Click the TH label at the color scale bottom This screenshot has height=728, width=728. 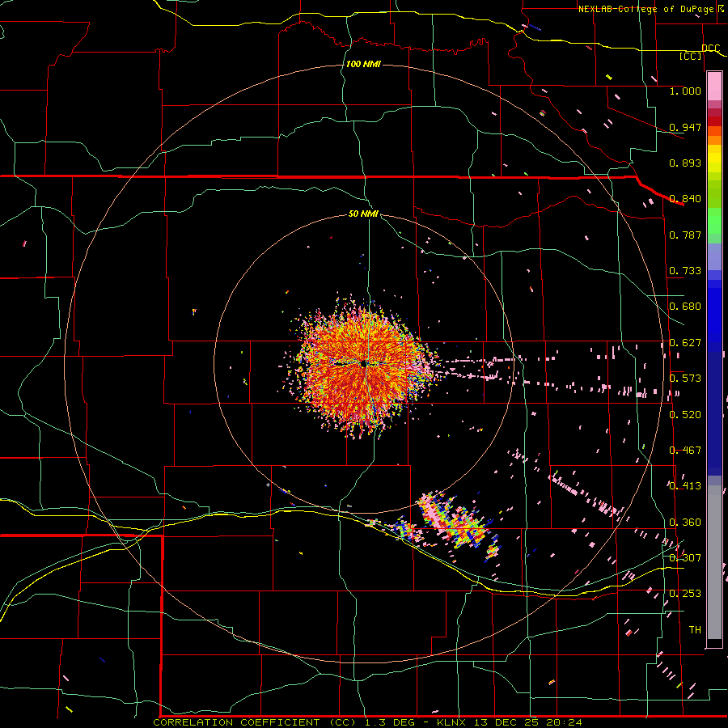pyautogui.click(x=695, y=630)
